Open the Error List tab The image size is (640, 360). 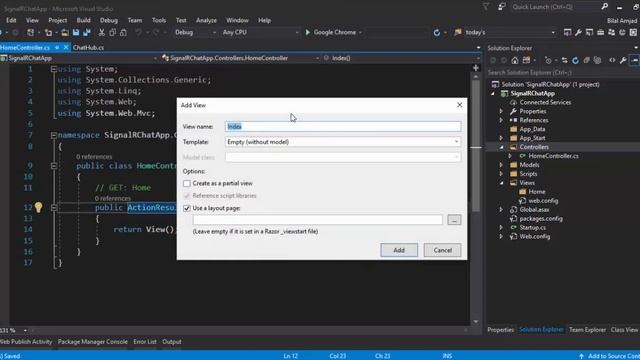(145, 342)
